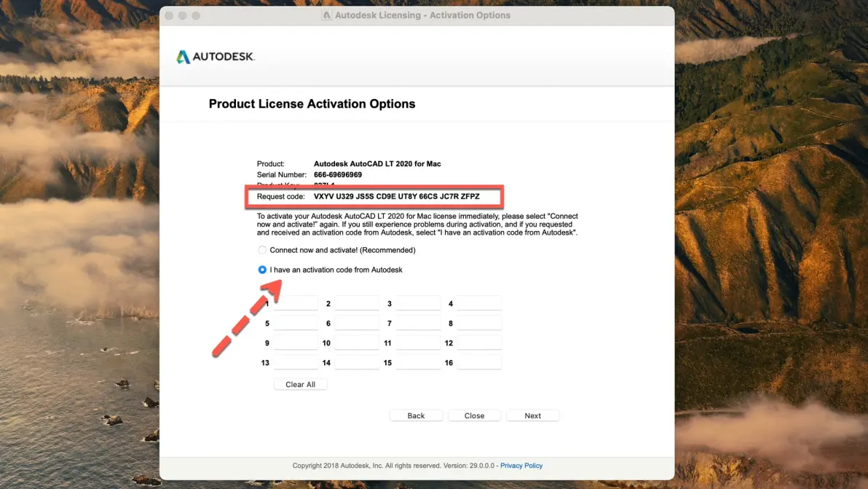The height and width of the screenshot is (489, 868).
Task: Click the Close button
Action: click(474, 415)
